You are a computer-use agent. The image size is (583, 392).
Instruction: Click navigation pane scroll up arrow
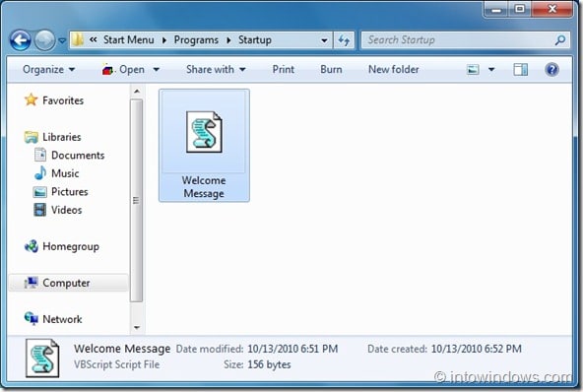[137, 92]
